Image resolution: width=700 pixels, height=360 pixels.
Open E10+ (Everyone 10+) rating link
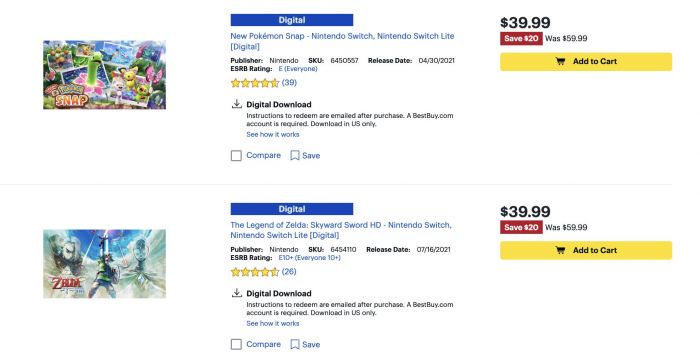click(x=309, y=258)
